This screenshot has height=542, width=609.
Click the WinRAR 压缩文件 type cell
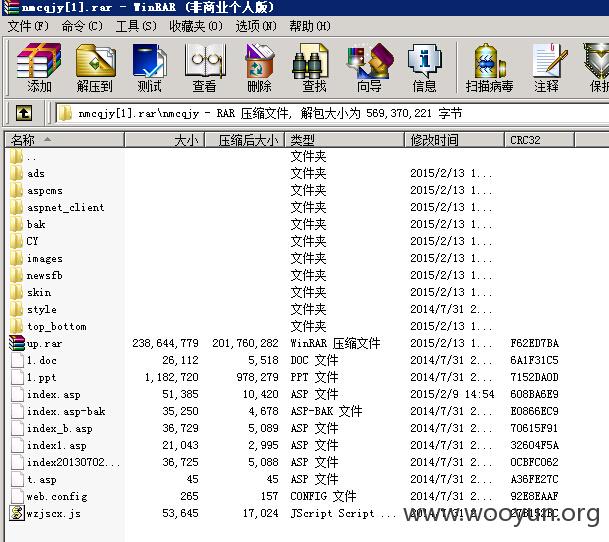(x=336, y=343)
